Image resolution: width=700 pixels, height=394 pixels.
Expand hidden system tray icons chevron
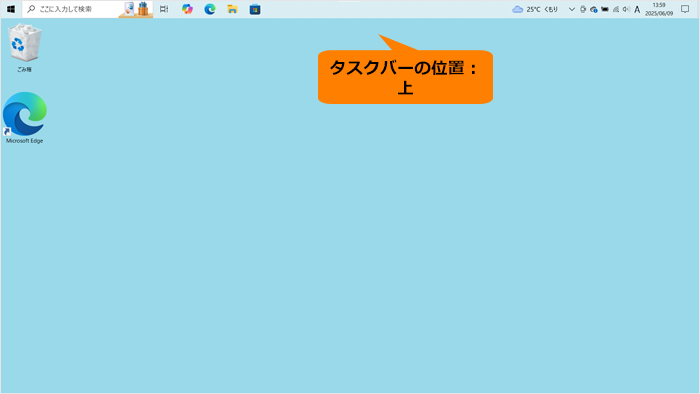pos(571,9)
